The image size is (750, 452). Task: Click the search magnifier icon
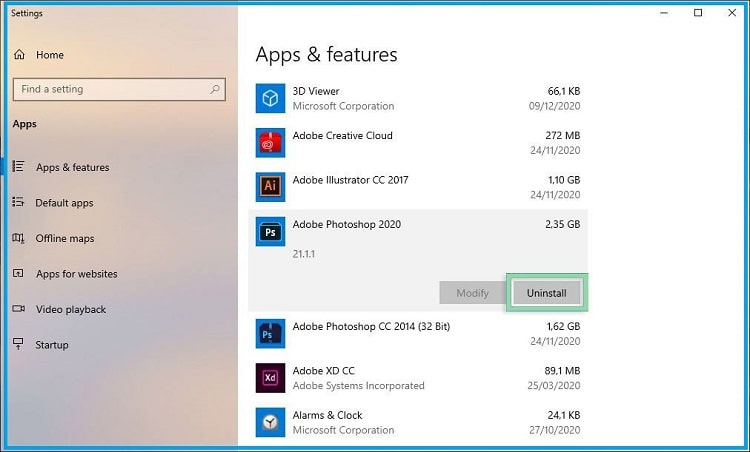click(x=215, y=89)
